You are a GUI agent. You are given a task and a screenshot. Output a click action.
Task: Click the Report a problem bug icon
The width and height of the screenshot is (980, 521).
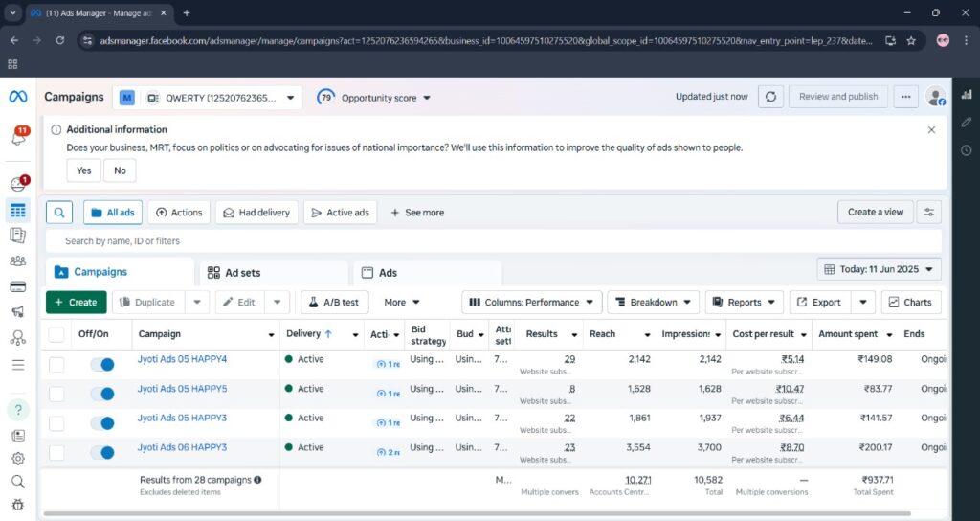18,504
